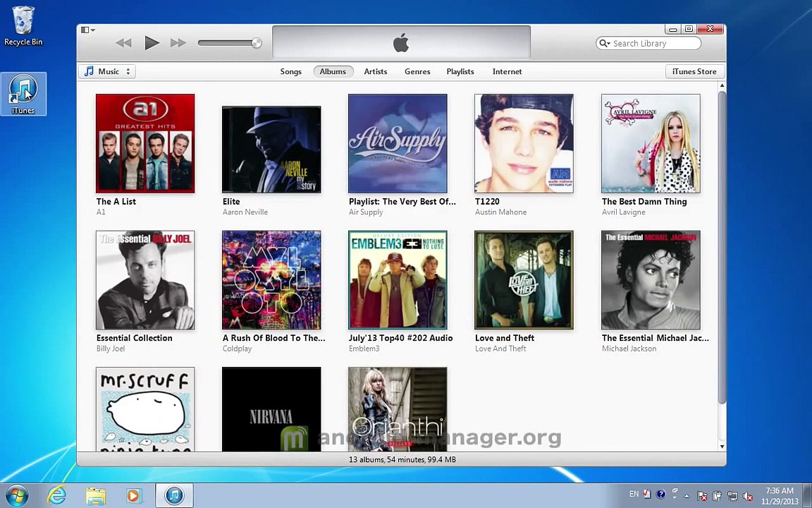
Task: Click 'Essential Collection' album title
Action: (x=134, y=338)
